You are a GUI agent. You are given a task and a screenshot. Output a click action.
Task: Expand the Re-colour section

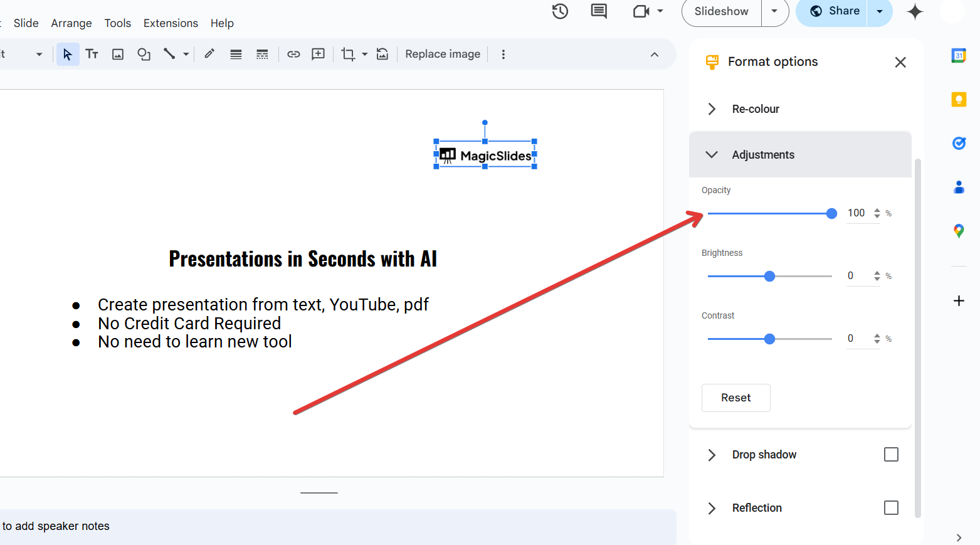tap(712, 109)
